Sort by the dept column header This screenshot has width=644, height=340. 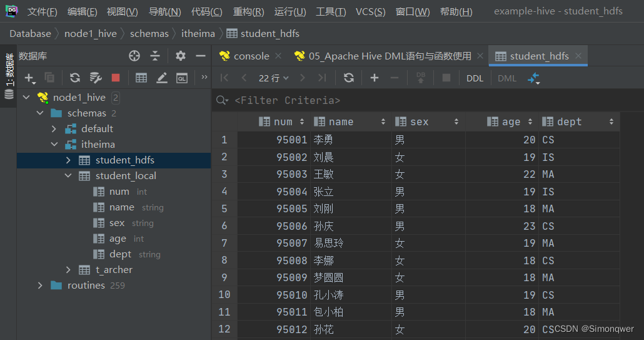(580, 121)
